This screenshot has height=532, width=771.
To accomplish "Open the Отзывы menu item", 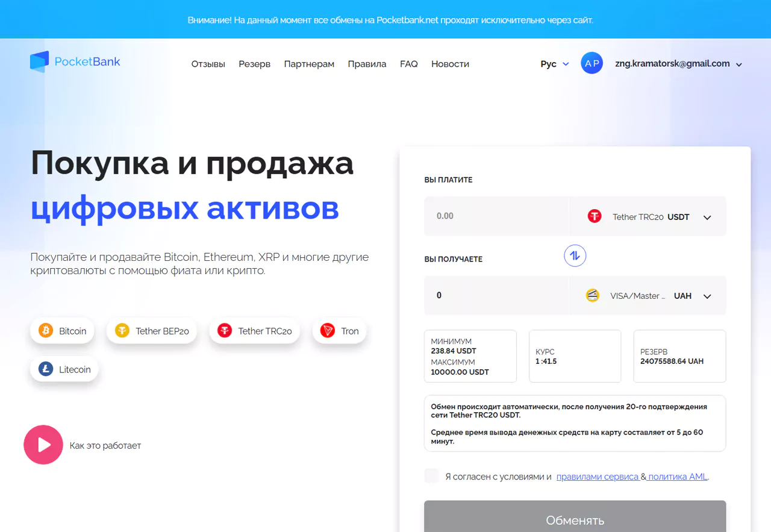I will [x=208, y=63].
